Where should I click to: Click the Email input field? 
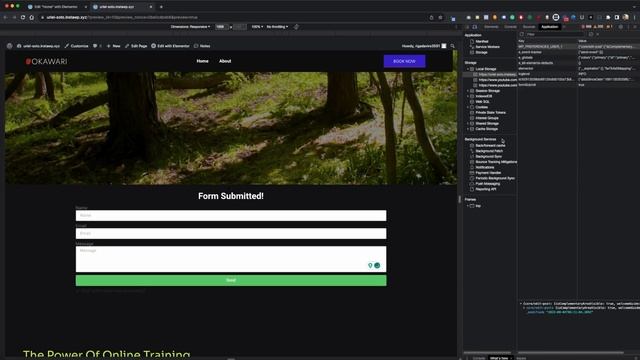(x=231, y=233)
